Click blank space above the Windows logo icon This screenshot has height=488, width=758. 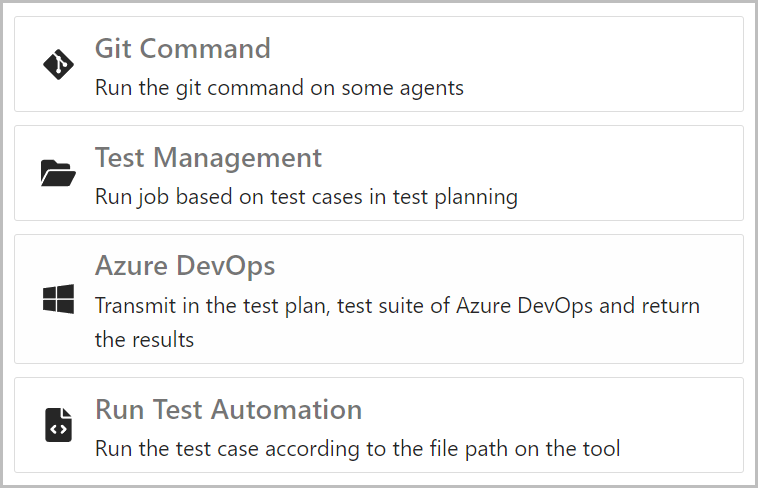(58, 259)
